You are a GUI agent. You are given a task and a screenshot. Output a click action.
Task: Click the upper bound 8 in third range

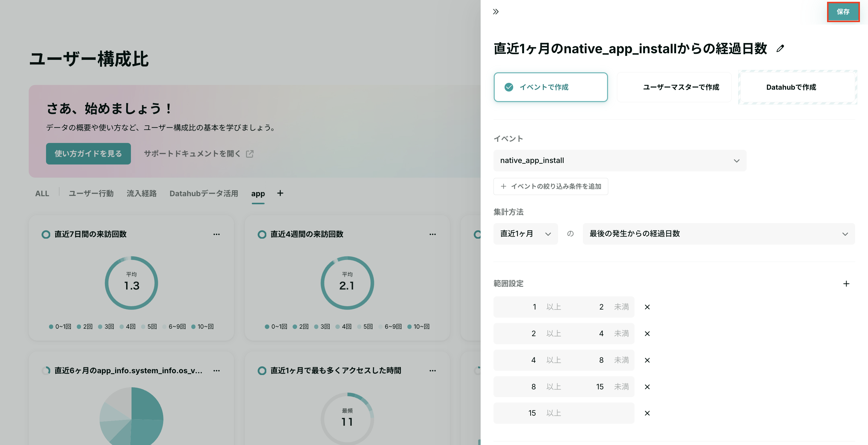coord(601,360)
